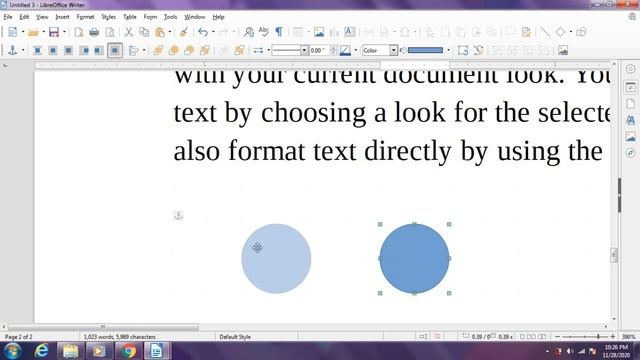Open fill color dropdown arrow
Viewport: 640px width, 360px height.
pyautogui.click(x=449, y=50)
